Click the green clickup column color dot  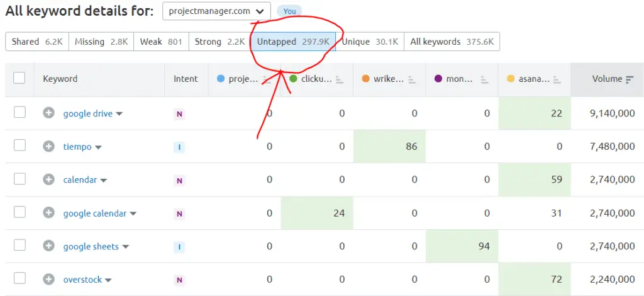coord(293,79)
